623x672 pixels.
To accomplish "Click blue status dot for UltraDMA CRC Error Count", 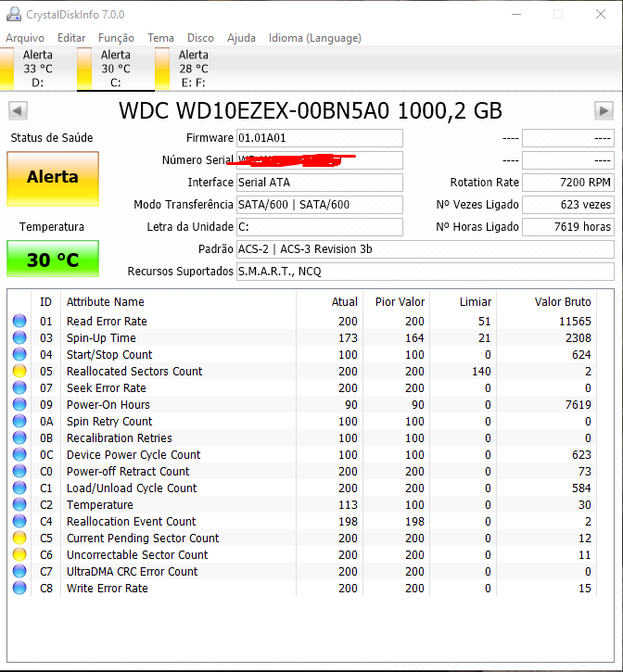I will coord(19,572).
